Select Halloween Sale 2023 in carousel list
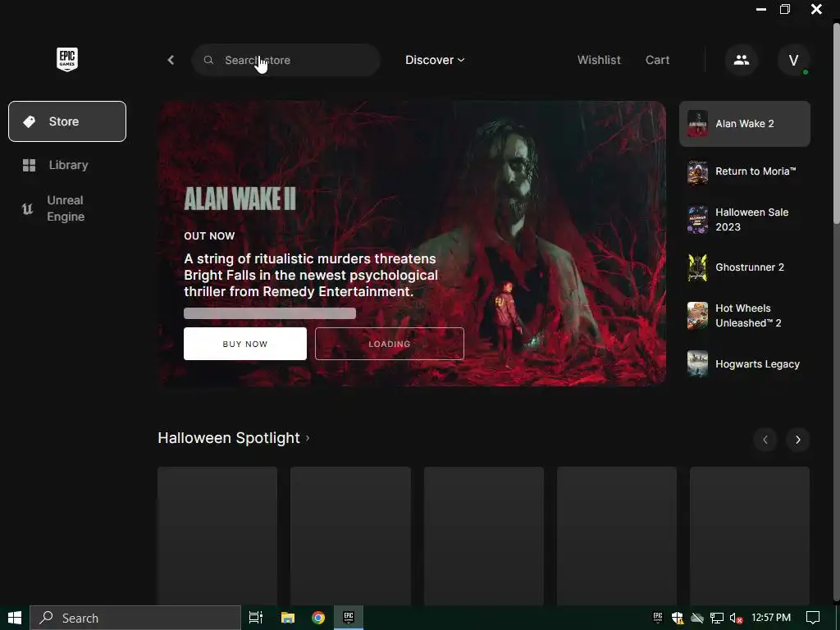The image size is (840, 630). [745, 220]
